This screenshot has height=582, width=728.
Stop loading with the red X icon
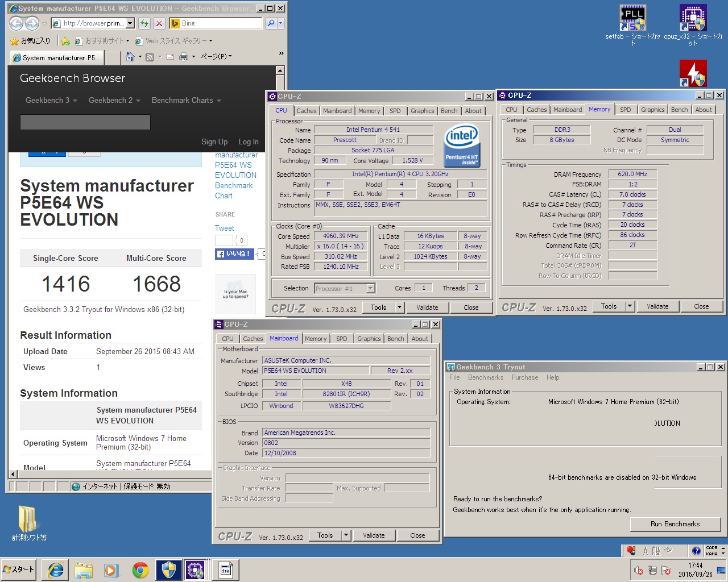(159, 23)
